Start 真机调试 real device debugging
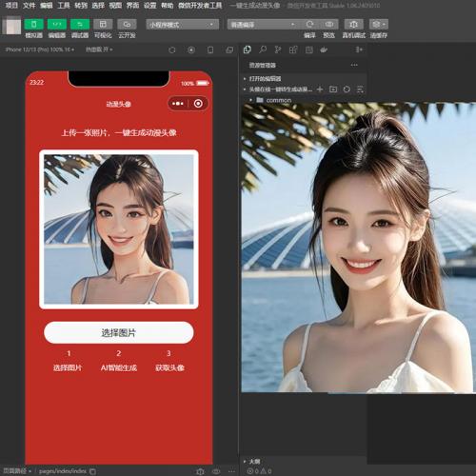This screenshot has height=476, width=476. [353, 24]
